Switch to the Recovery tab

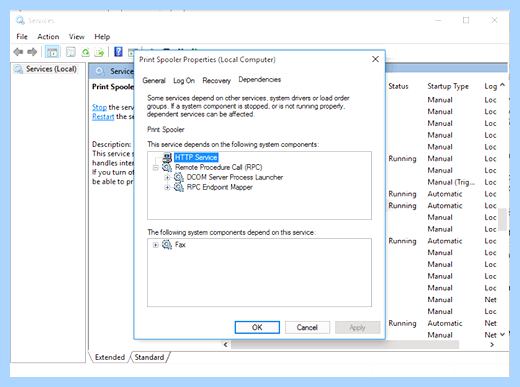click(x=217, y=80)
